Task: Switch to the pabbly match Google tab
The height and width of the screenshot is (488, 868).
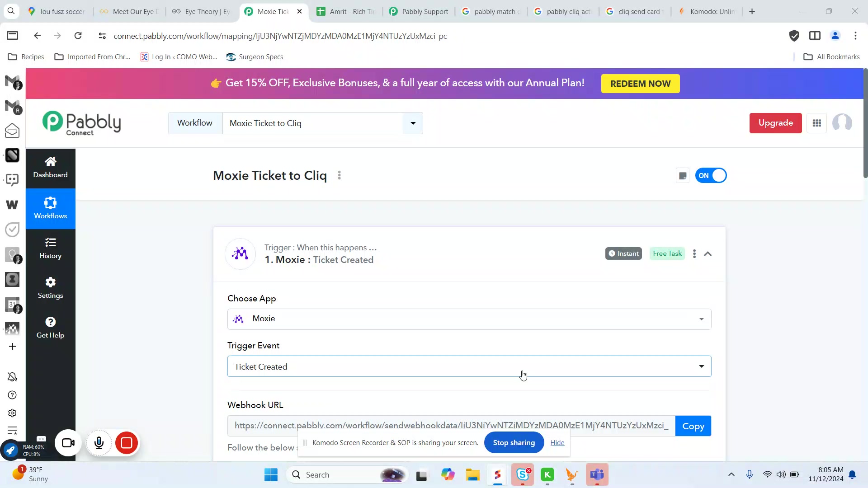Action: pos(491,11)
